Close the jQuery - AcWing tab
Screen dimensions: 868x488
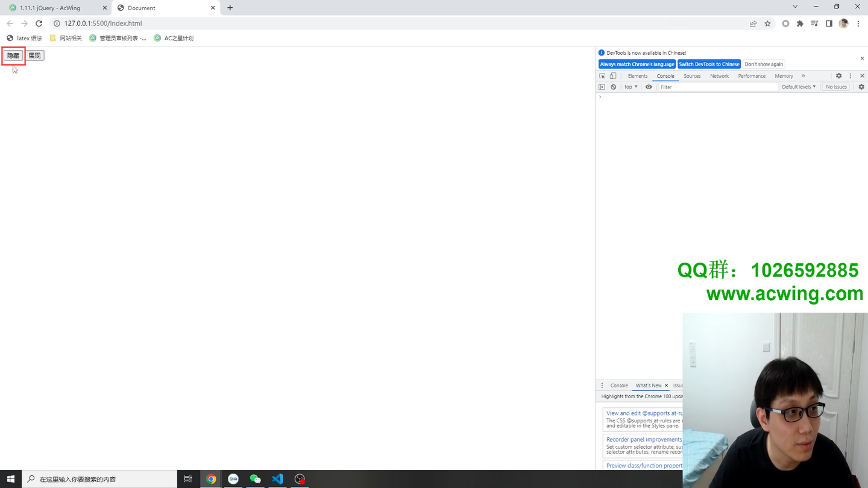click(x=104, y=8)
